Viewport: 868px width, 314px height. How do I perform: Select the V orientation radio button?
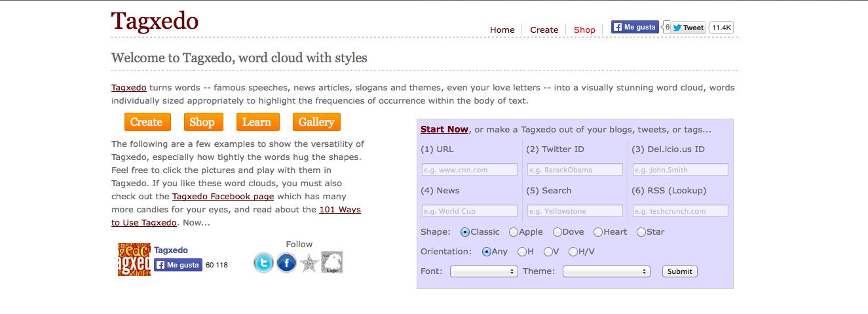(547, 252)
